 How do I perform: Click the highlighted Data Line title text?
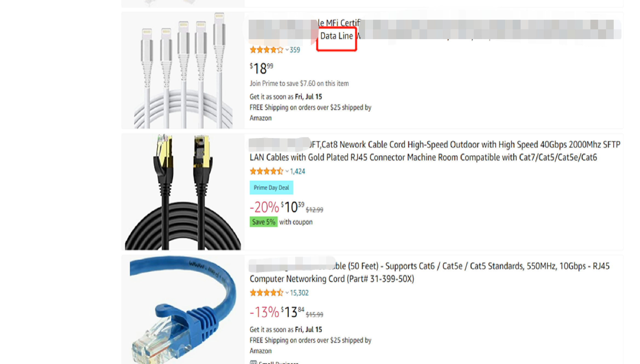337,36
